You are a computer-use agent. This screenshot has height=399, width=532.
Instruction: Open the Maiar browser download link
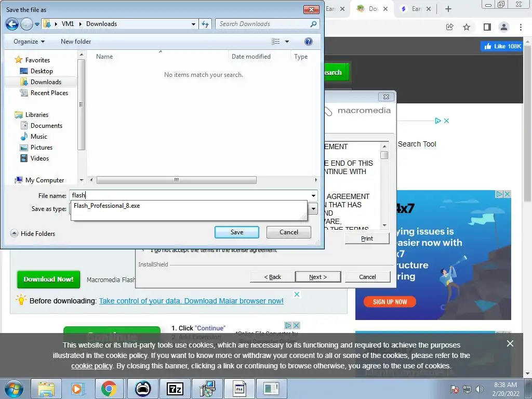coord(191,301)
